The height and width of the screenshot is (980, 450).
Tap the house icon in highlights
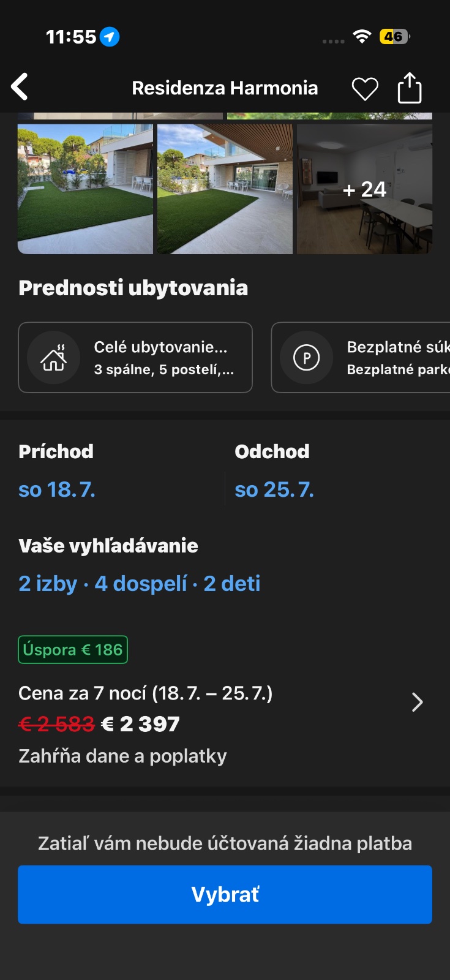point(54,358)
